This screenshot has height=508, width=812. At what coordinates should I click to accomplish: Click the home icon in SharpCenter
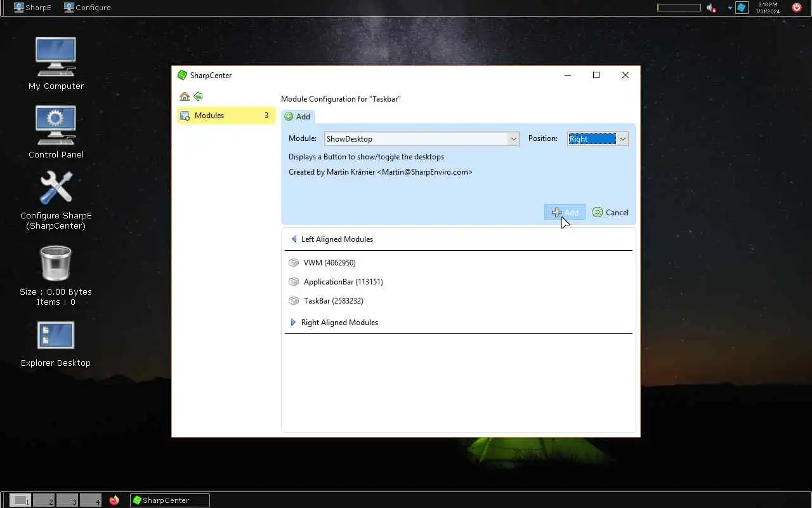tap(185, 97)
